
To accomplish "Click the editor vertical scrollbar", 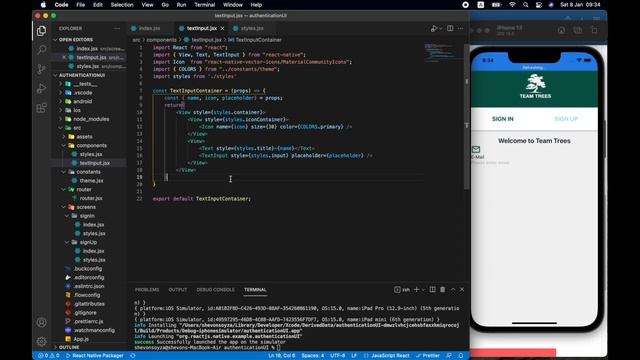I will pyautogui.click(x=467, y=116).
